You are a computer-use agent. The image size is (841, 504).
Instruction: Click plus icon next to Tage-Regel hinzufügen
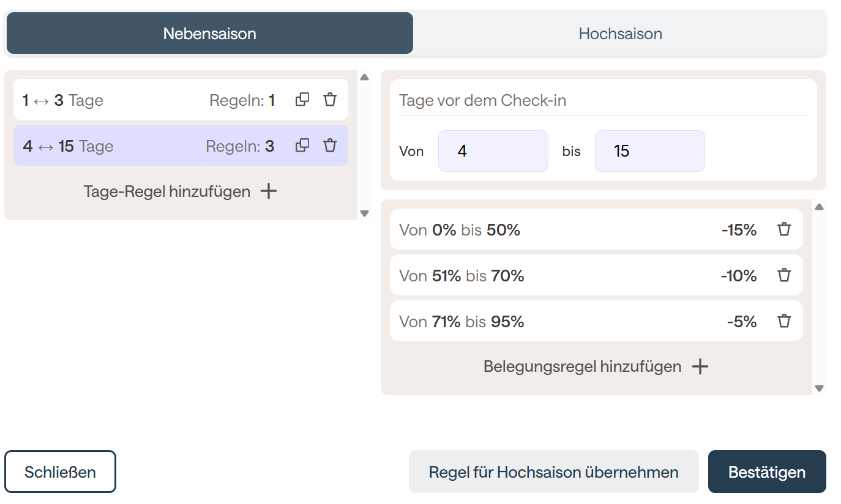[x=269, y=191]
